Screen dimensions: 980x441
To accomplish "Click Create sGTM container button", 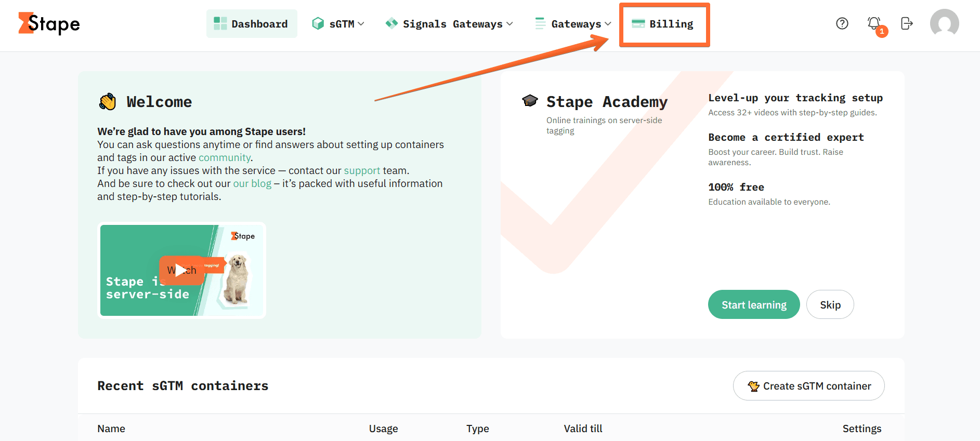I will [808, 386].
